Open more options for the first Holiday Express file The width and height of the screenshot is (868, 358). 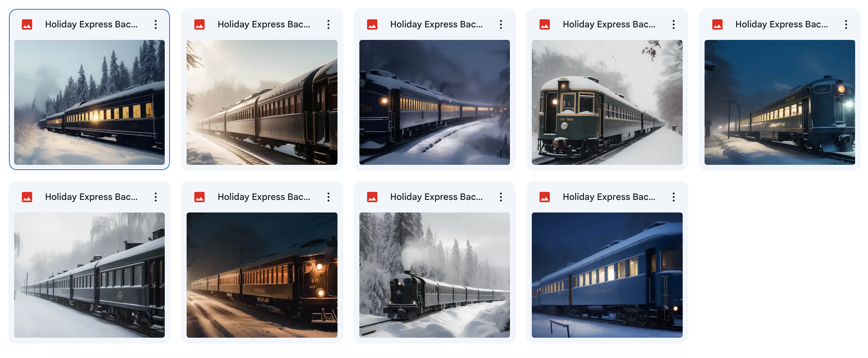tap(156, 24)
